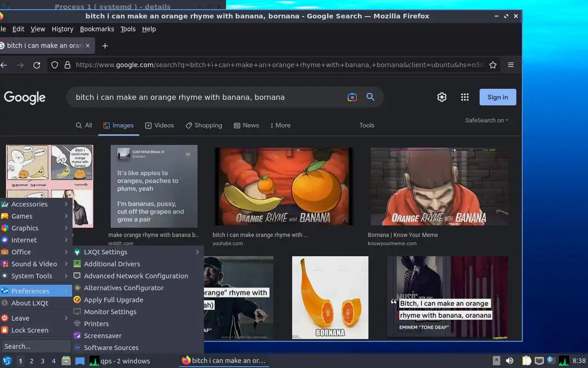Select Additional Drivers entry
Screen dimensions: 588x368
[x=137, y=264]
